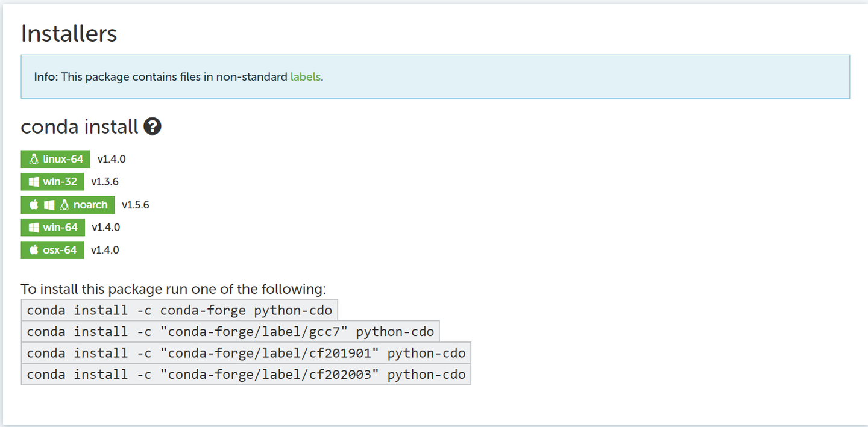Open the conda install section
This screenshot has height=427, width=868.
(81, 126)
